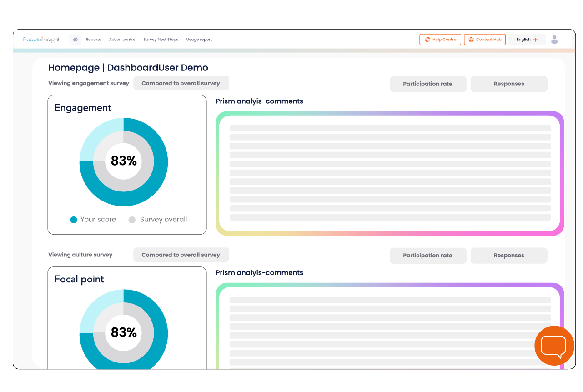The image size is (583, 392).
Task: Click Prism analyis-comments heading above engagement panel
Action: coord(259,101)
